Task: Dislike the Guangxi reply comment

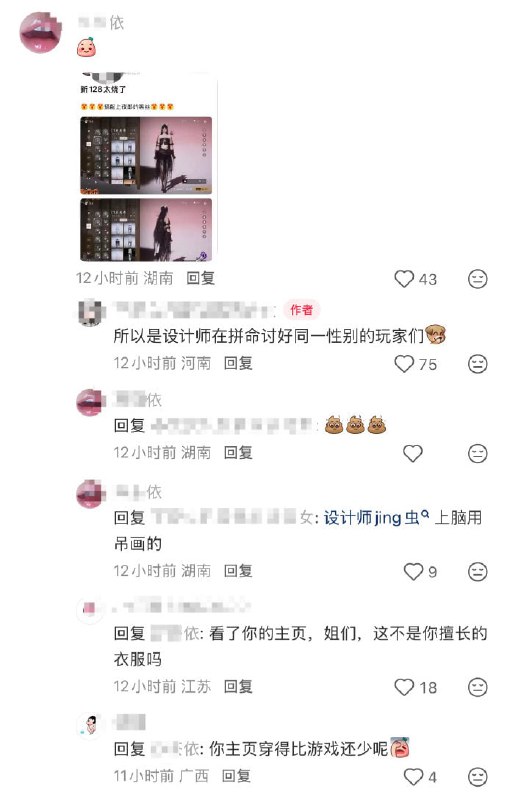Action: point(477,777)
